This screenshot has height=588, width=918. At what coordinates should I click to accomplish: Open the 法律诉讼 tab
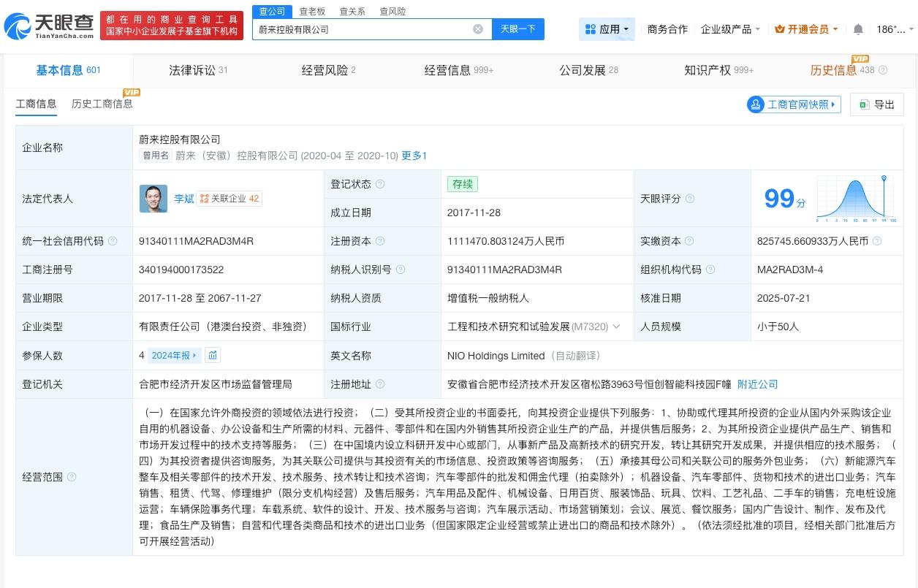coord(198,70)
